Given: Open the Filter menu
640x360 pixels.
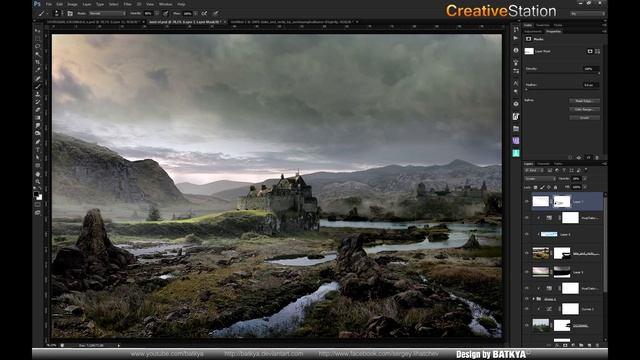Looking at the screenshot, I should point(128,4).
